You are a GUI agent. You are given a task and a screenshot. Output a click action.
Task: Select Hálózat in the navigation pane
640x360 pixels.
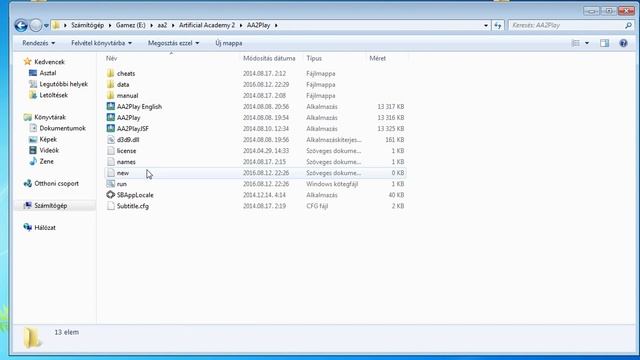pyautogui.click(x=45, y=227)
